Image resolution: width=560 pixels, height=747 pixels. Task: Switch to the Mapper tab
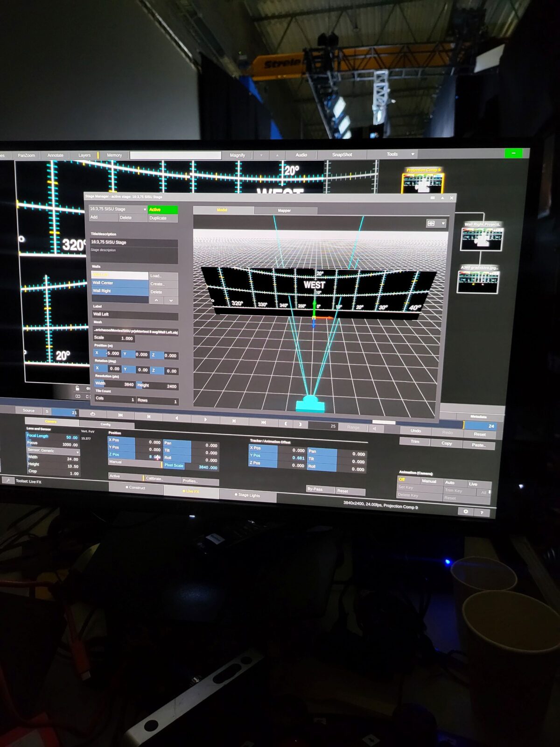284,211
